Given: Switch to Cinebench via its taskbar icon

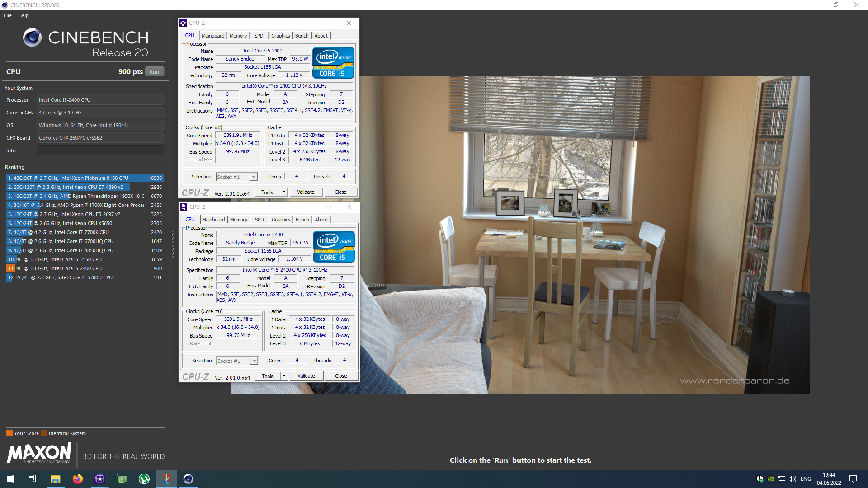Looking at the screenshot, I should (189, 479).
